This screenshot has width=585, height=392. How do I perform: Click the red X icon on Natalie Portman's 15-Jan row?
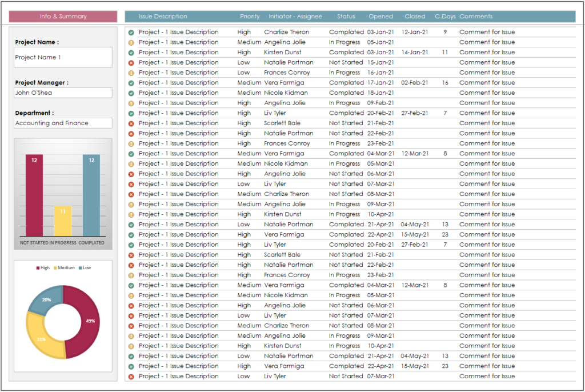click(x=132, y=62)
